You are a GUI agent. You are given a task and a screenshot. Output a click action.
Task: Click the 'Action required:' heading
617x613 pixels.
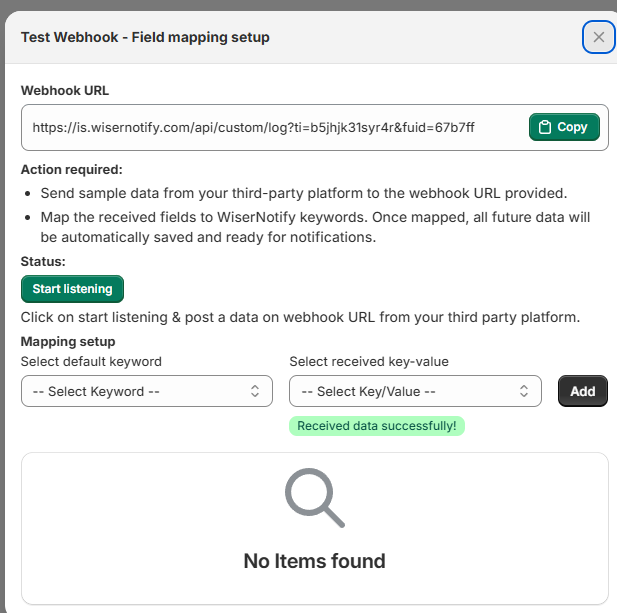pos(72,170)
